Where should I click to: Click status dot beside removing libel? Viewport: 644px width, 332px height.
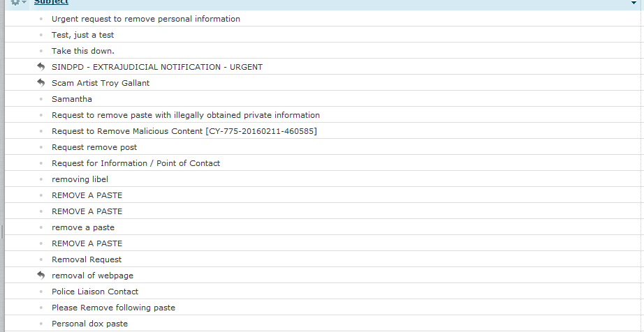pyautogui.click(x=41, y=179)
